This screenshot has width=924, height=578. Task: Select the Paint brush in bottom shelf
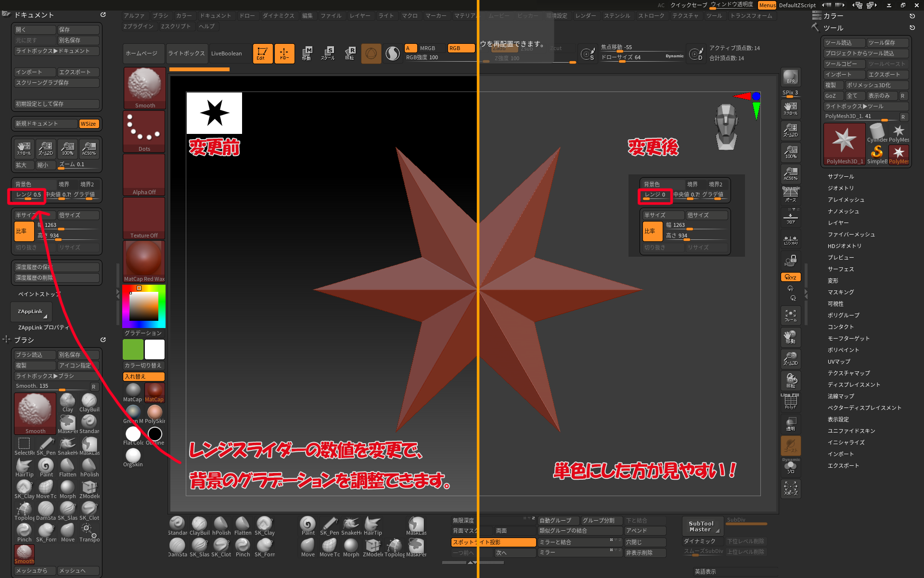coord(308,526)
